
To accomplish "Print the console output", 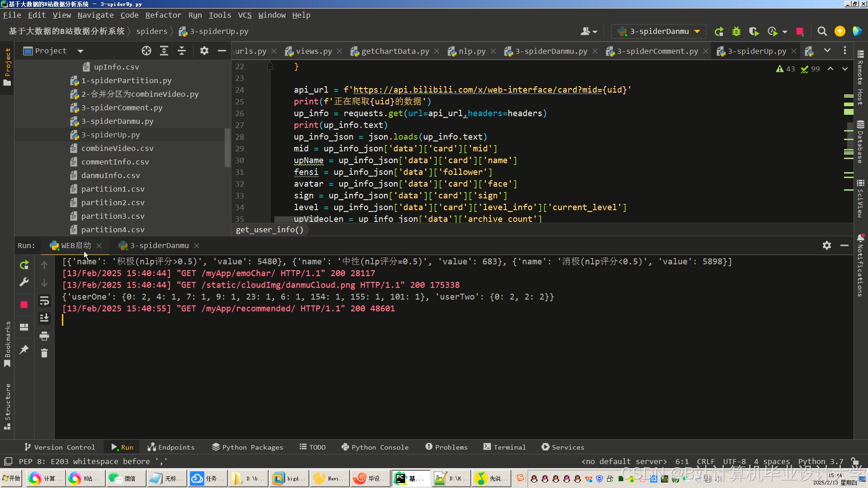I will [44, 336].
